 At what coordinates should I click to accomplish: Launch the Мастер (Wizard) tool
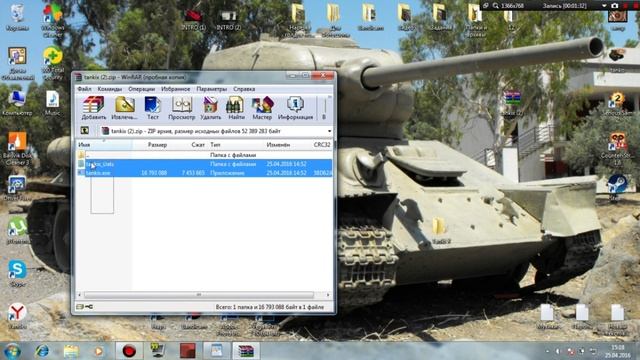pos(262,108)
